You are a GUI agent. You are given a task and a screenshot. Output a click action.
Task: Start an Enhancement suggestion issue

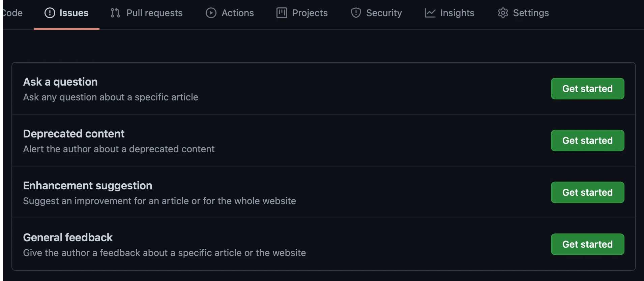pyautogui.click(x=587, y=192)
